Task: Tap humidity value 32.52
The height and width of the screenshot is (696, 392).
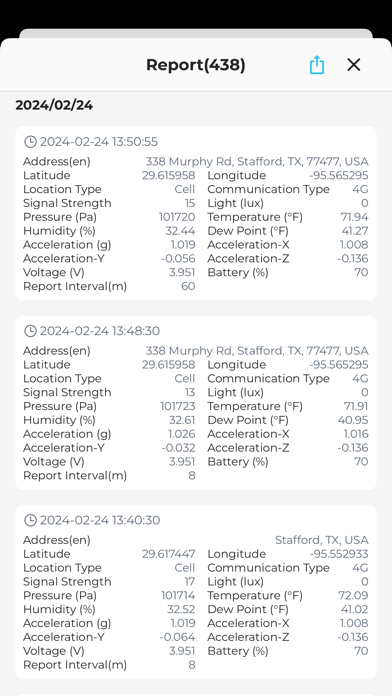Action: [x=181, y=609]
